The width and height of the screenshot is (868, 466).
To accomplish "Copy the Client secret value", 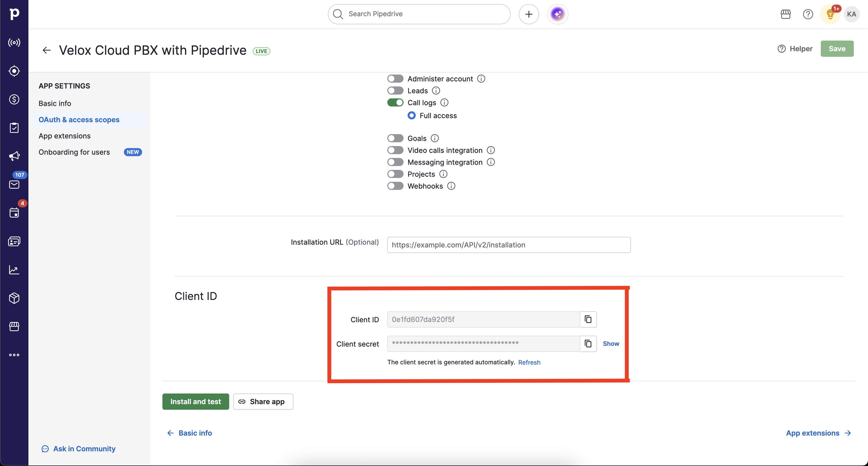I will tap(588, 344).
